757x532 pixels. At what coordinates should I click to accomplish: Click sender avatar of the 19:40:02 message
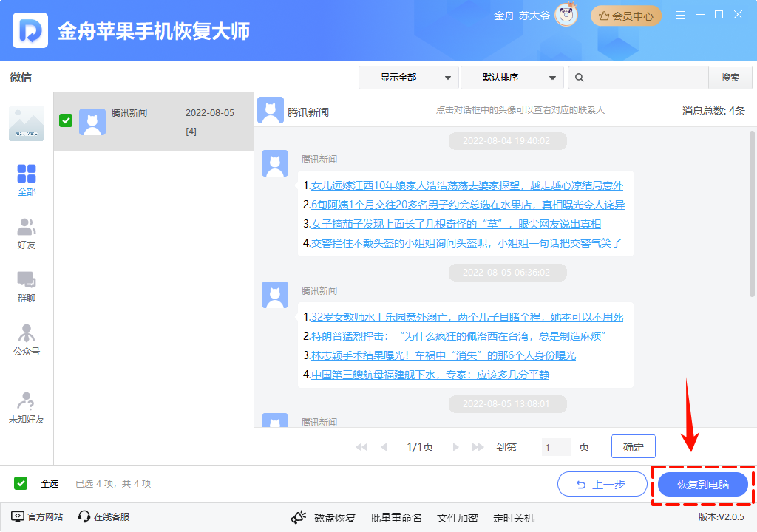[275, 163]
